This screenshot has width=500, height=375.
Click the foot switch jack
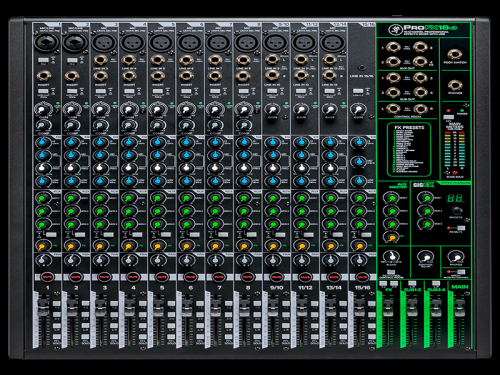click(x=455, y=54)
